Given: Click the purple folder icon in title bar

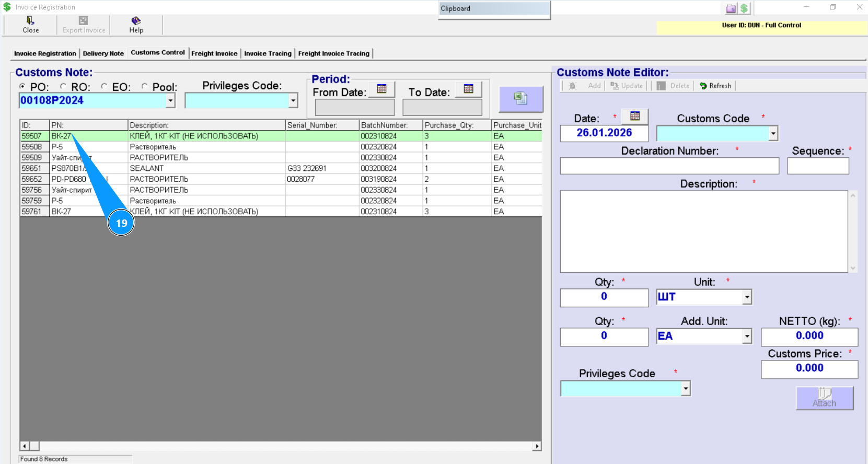Looking at the screenshot, I should pos(731,8).
